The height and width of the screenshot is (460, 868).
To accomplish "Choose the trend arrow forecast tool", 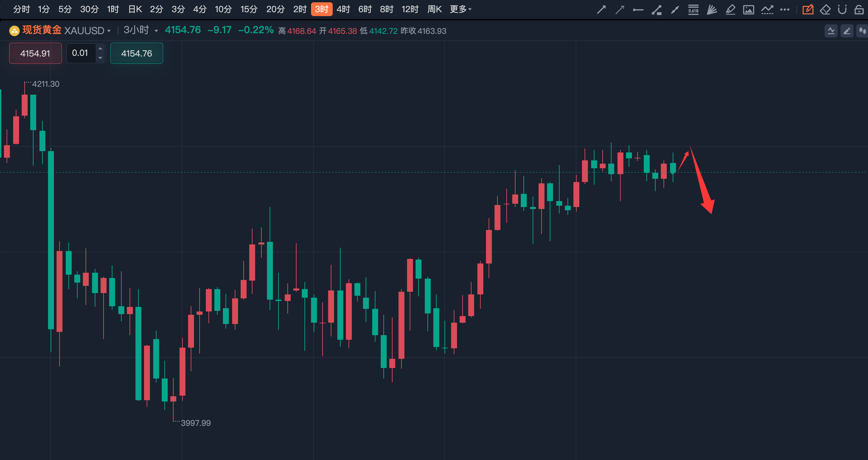I will click(767, 10).
